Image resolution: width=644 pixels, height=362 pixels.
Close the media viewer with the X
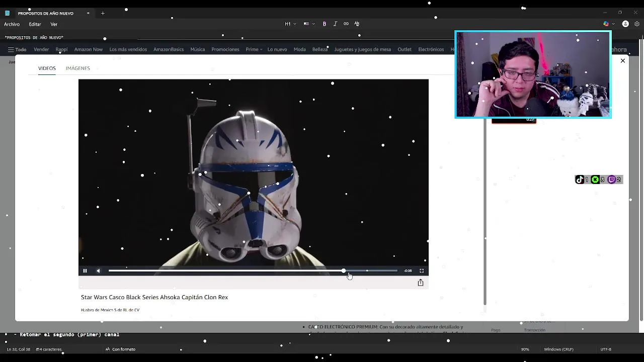(x=623, y=61)
